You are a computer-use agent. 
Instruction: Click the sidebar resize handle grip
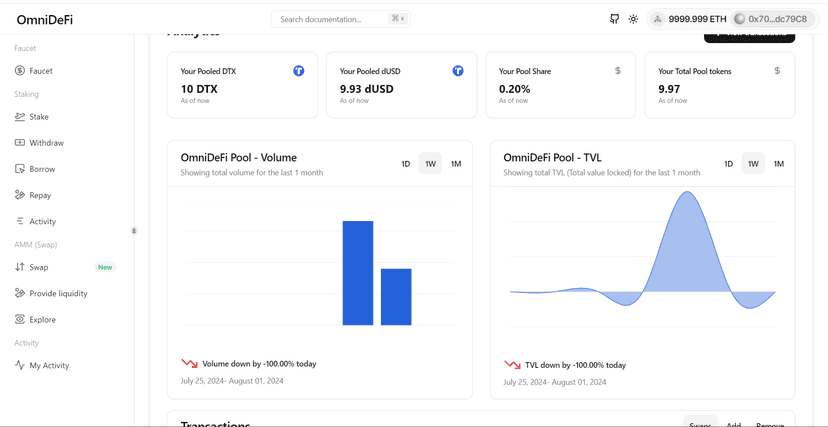pyautogui.click(x=134, y=231)
